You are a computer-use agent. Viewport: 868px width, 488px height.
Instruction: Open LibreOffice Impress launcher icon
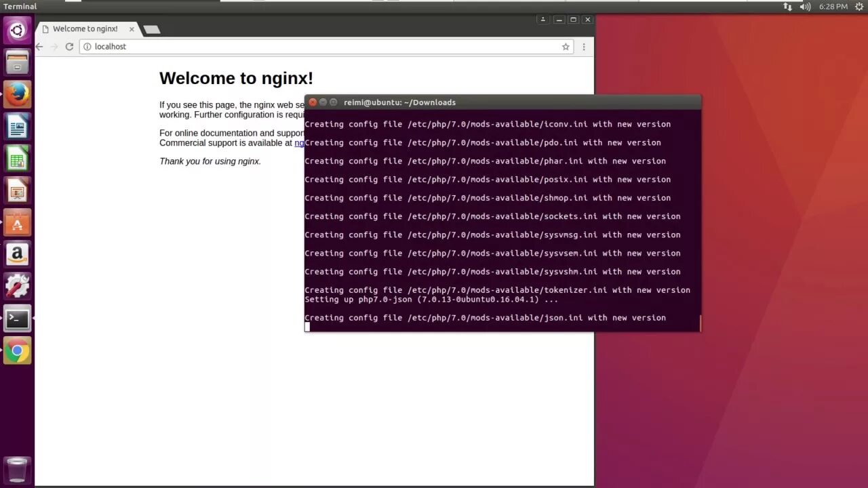(x=17, y=190)
